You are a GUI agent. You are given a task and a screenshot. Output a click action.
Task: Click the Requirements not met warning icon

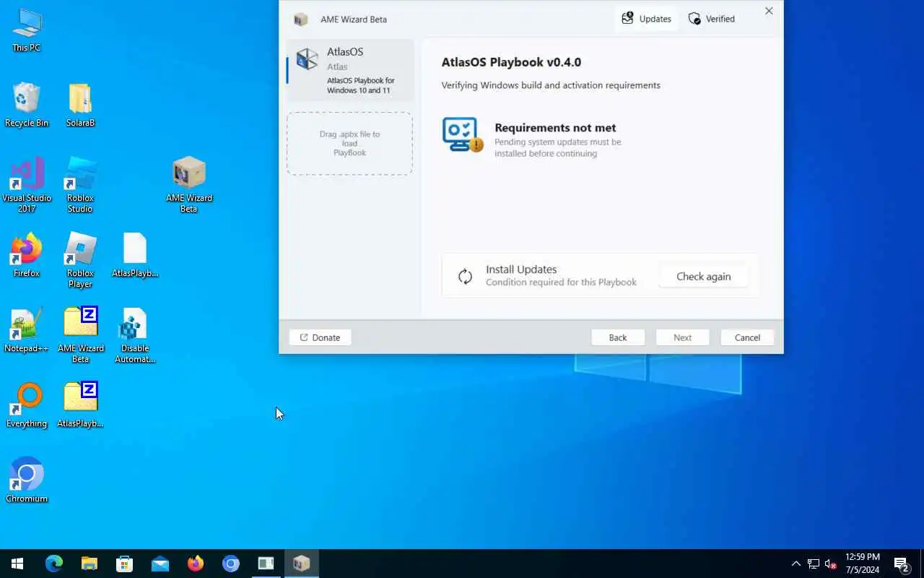click(462, 134)
